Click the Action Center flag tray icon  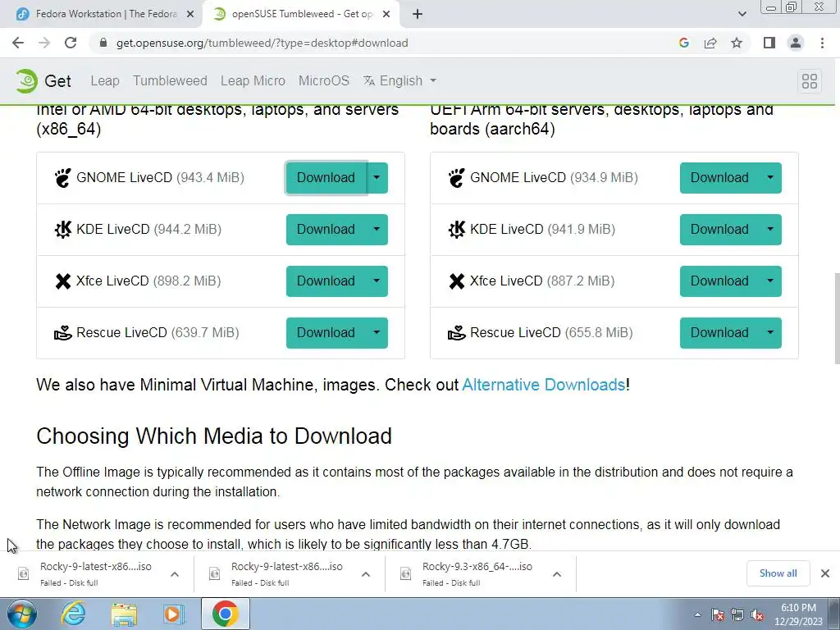tap(718, 614)
